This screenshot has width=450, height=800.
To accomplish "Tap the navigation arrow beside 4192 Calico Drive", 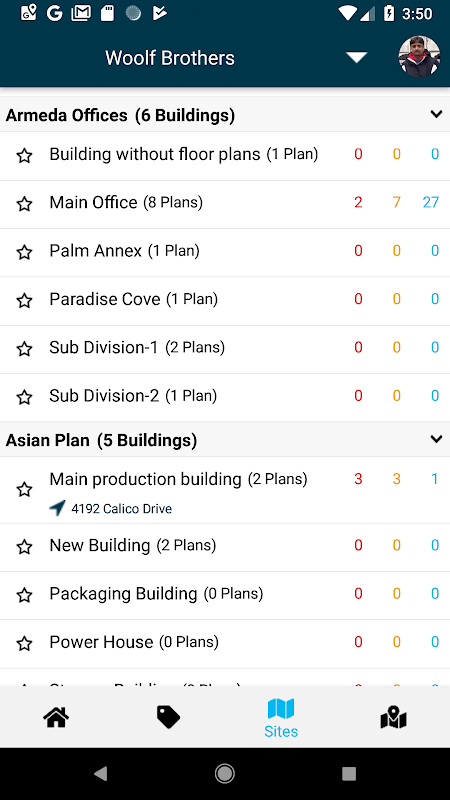I will 57,508.
